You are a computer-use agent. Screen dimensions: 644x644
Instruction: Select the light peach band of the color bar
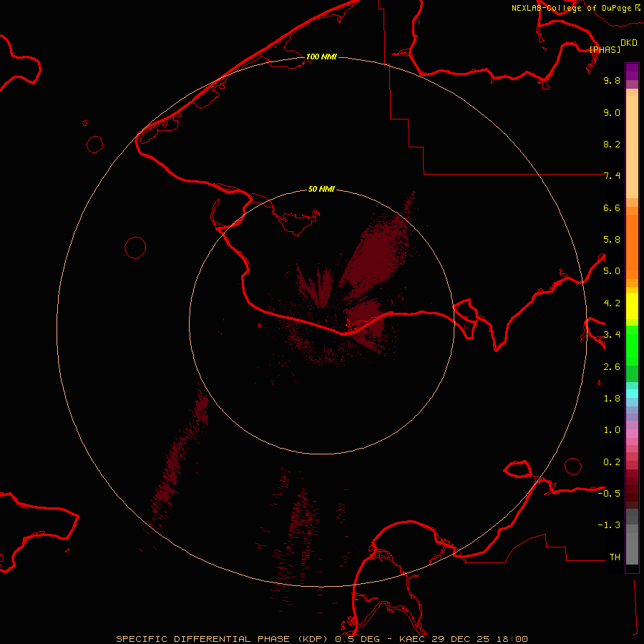coord(632,147)
